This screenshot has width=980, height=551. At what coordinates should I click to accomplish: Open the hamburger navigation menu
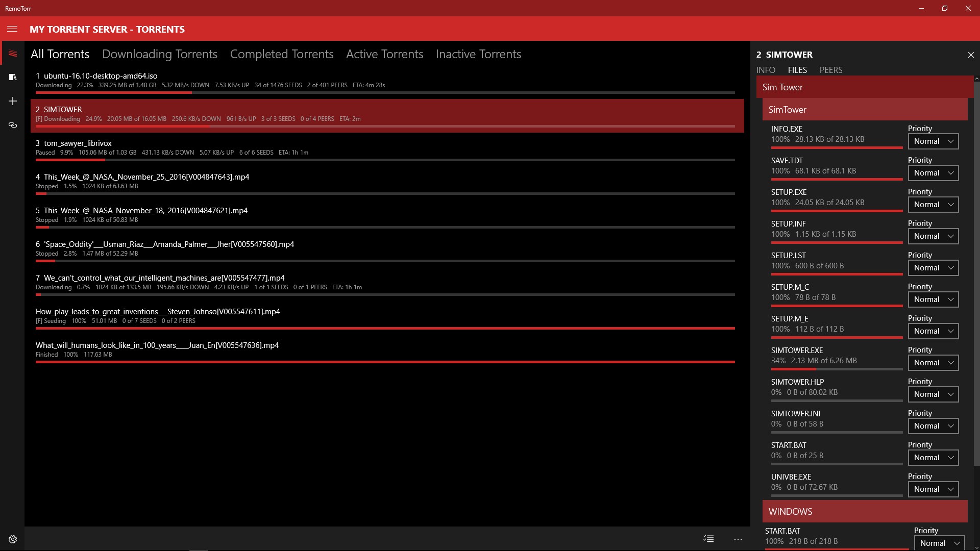(12, 29)
